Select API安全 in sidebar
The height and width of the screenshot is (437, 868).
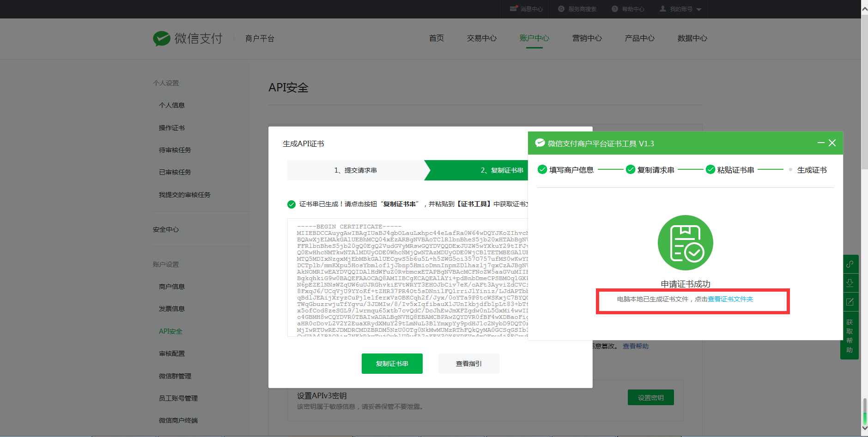[170, 331]
